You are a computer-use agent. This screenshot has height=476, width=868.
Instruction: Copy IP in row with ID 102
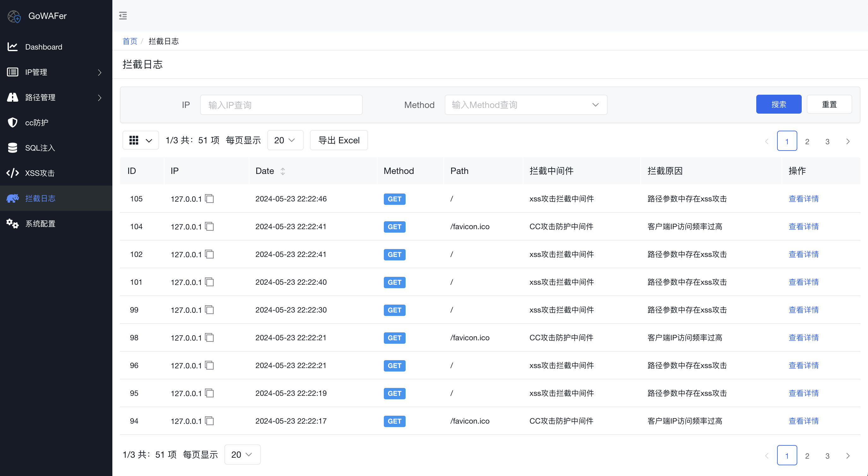[209, 254]
